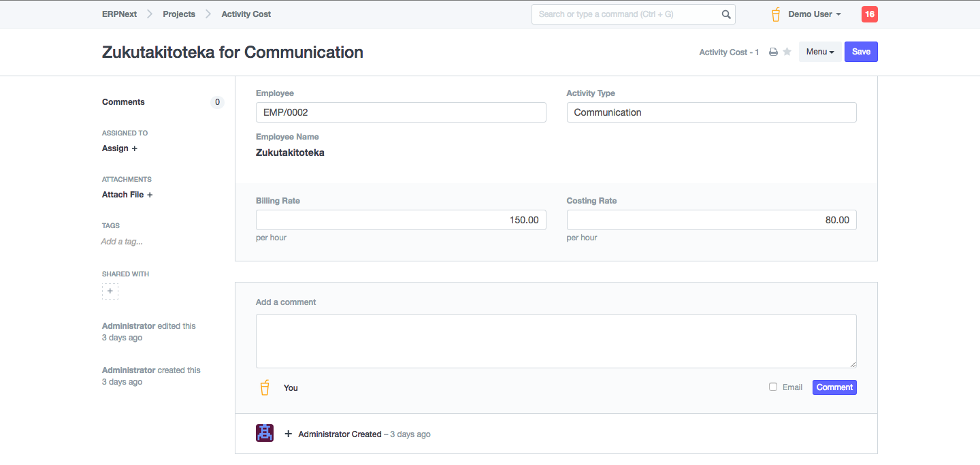Navigate to Activity Cost breadcrumb
The height and width of the screenshot is (465, 980).
coord(246,14)
